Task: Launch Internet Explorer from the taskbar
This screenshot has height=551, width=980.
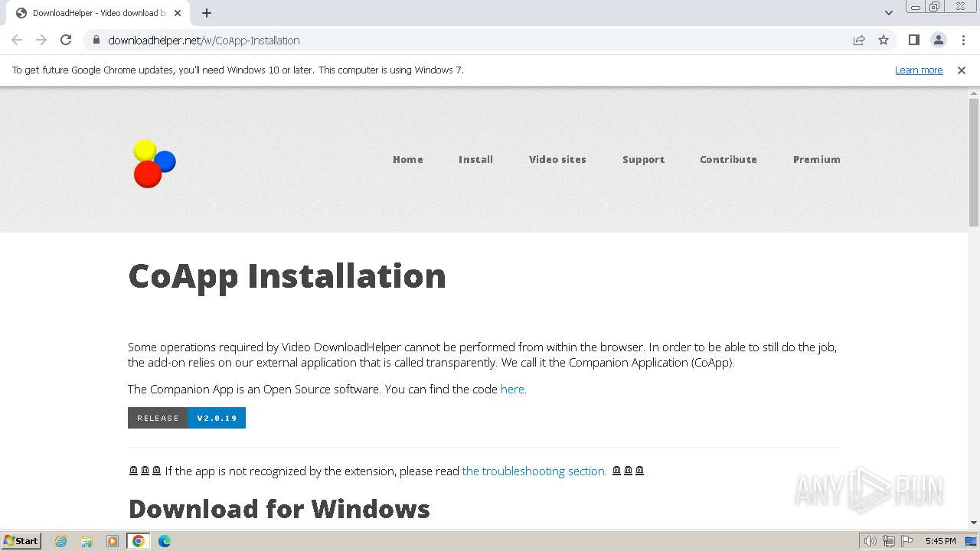Action: coord(61,541)
